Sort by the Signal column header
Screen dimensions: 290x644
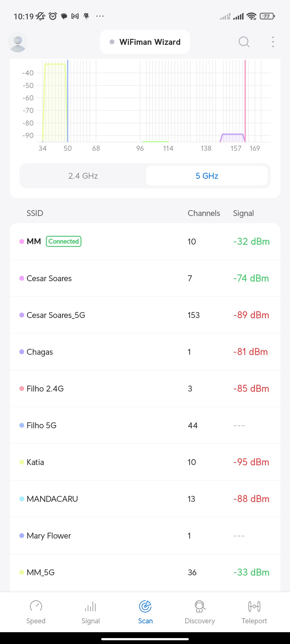click(243, 213)
